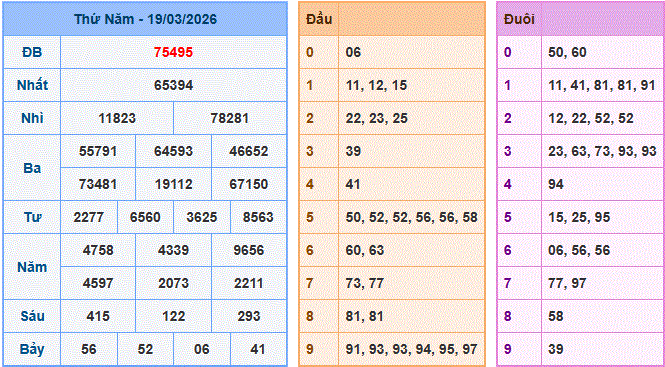Click the value 39 in the Đuôi table
Viewport: 665px width, 367px height.
click(x=556, y=349)
